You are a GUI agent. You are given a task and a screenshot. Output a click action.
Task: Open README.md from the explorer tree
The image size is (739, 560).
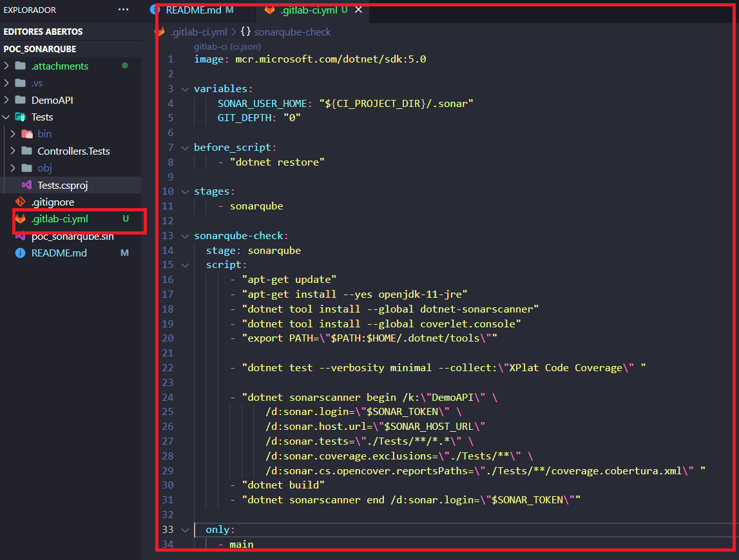(x=71, y=253)
